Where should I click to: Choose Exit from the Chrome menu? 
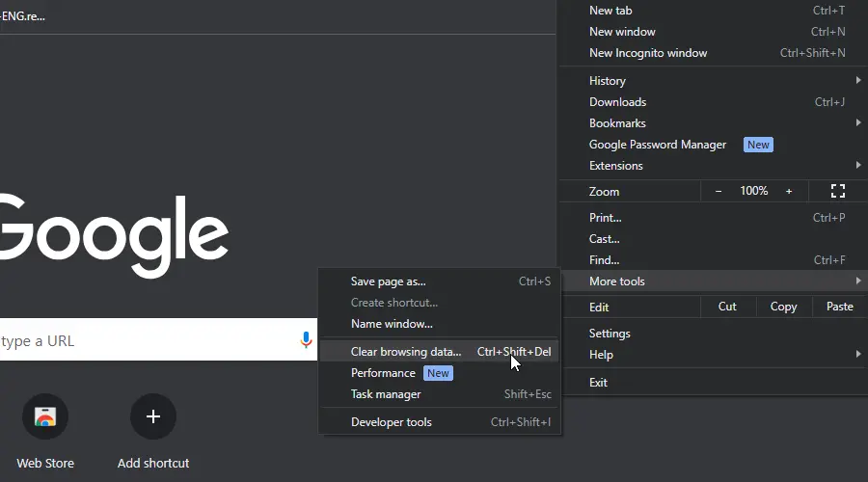click(x=714, y=383)
